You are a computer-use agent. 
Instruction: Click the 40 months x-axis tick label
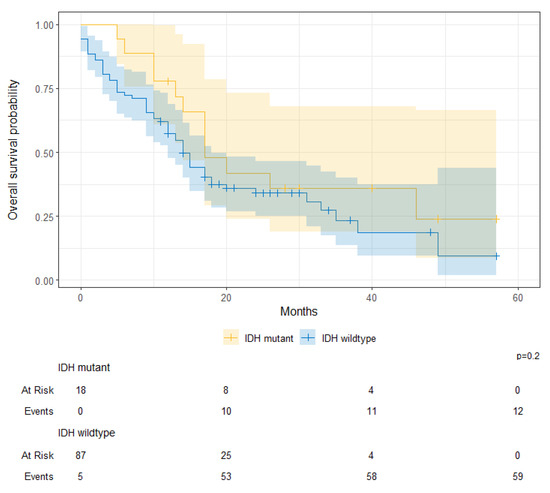pos(371,298)
